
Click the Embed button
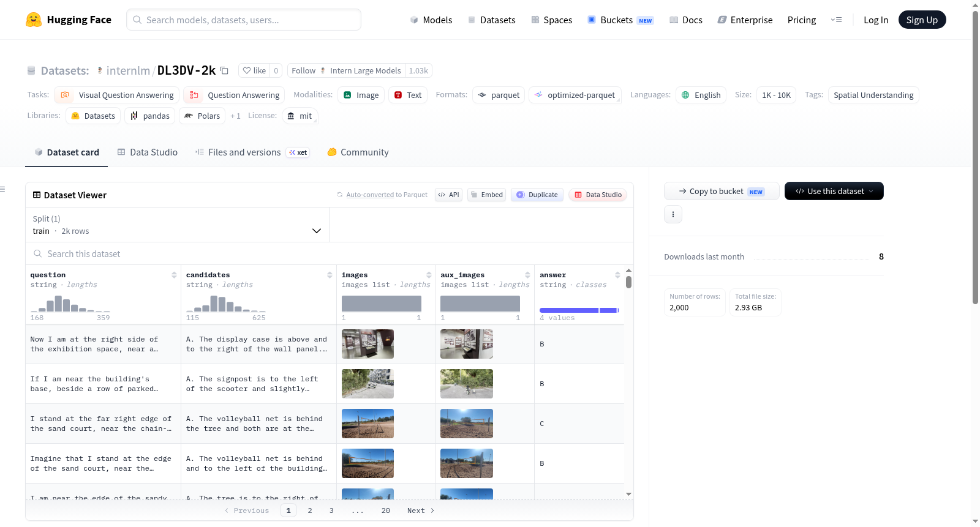pos(486,195)
